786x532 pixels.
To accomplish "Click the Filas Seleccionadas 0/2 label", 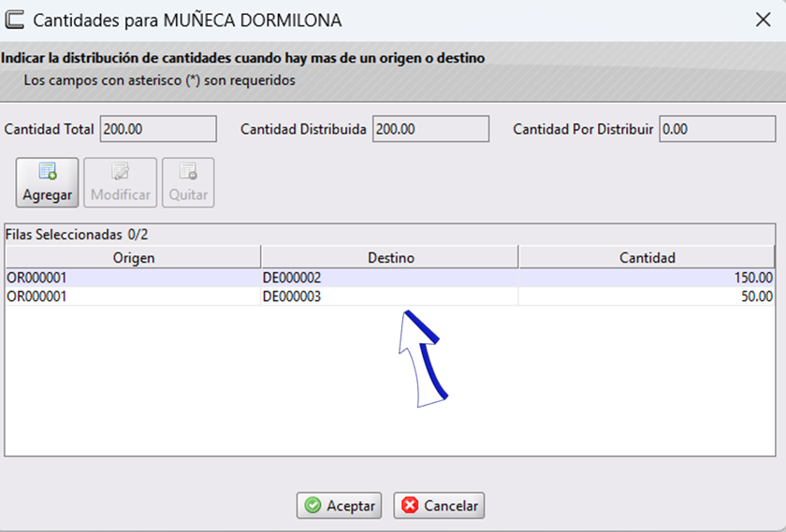I will point(77,235).
